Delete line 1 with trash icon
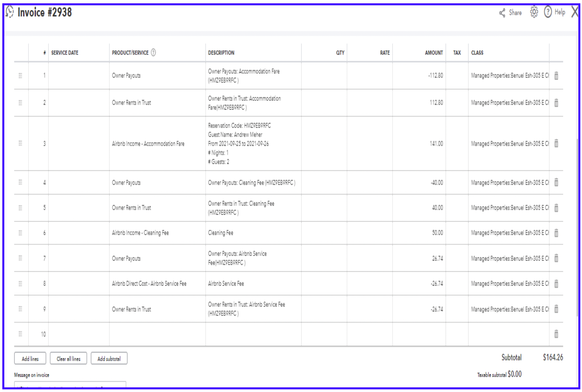Image resolution: width=582 pixels, height=392 pixels. (x=556, y=76)
